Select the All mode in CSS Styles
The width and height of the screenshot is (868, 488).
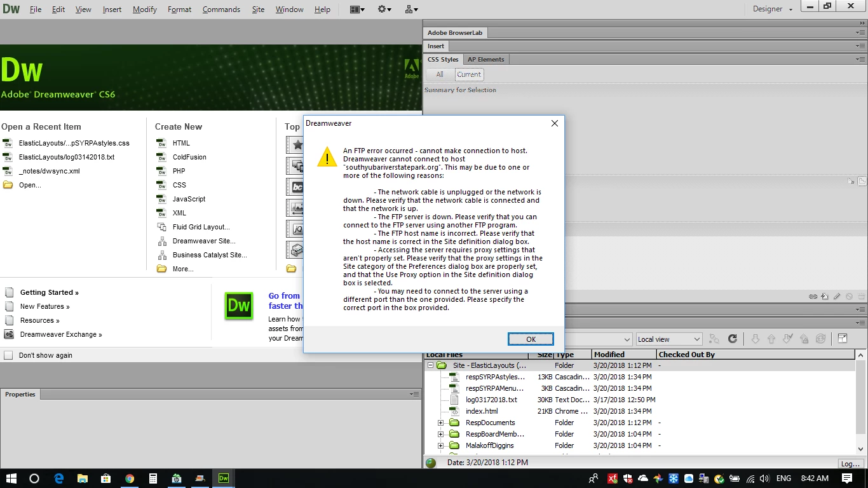click(x=439, y=74)
